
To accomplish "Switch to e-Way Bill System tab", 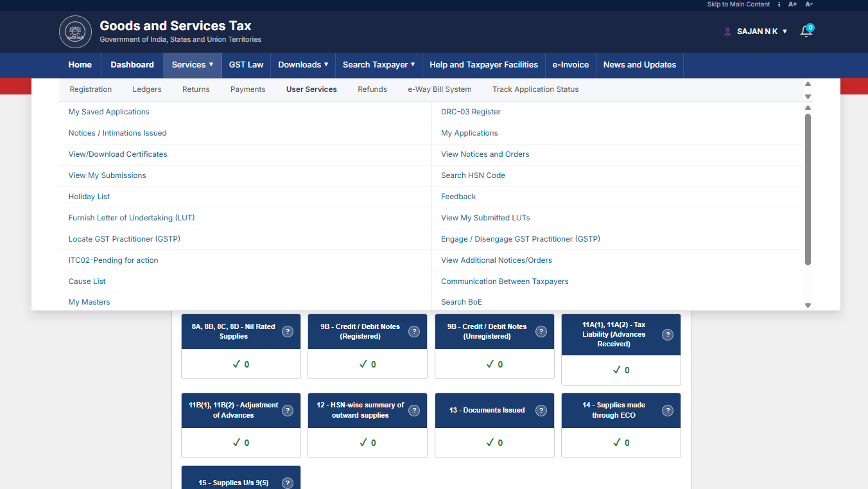I will pyautogui.click(x=440, y=89).
